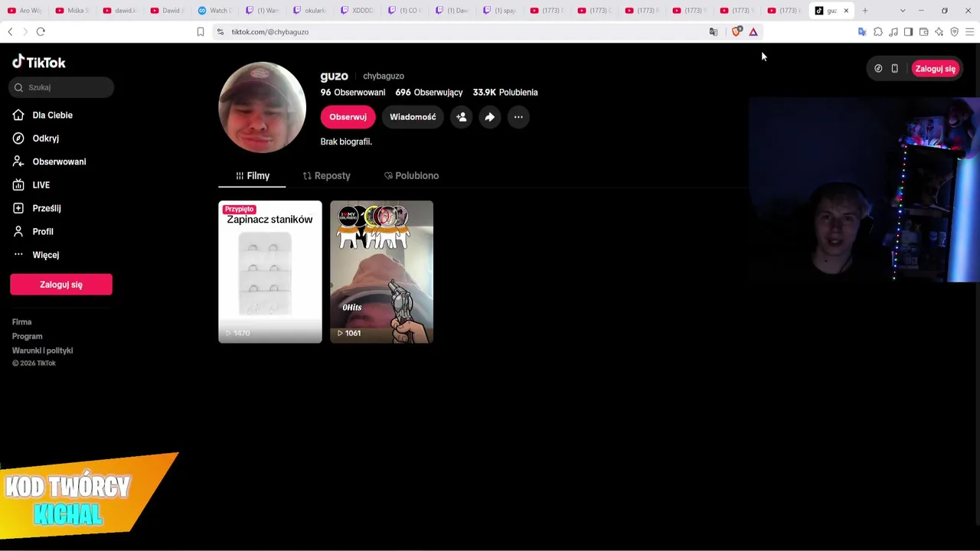The height and width of the screenshot is (551, 980).
Task: Open the '696 Obserwujący' followers count
Action: 429,93
